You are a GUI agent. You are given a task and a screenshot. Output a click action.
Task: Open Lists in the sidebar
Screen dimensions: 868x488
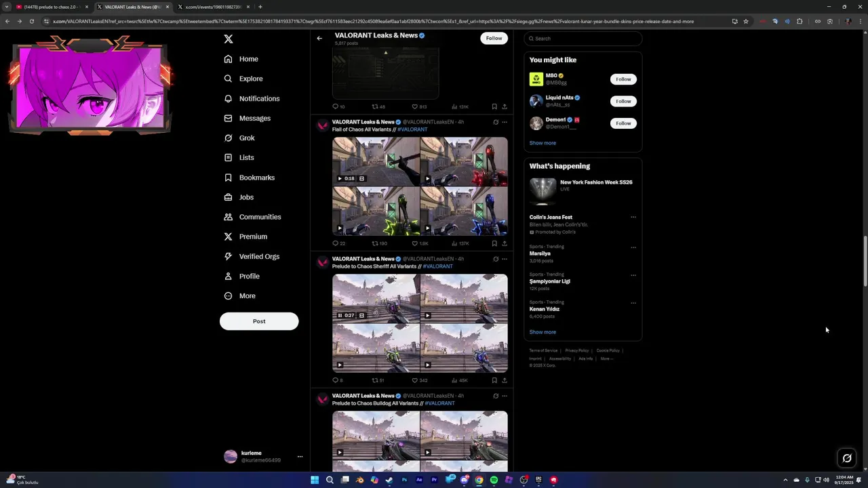[239, 157]
